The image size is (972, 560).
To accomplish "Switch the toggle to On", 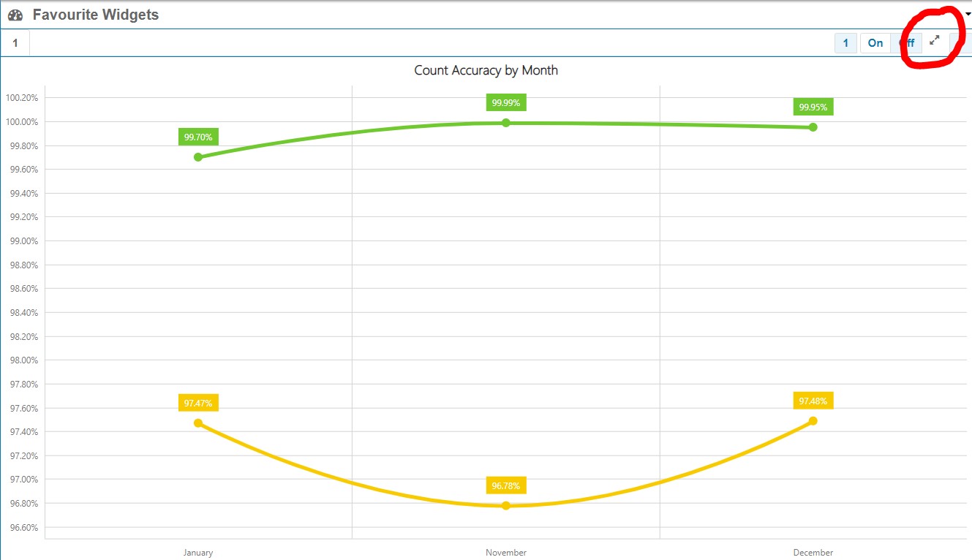I will point(875,43).
